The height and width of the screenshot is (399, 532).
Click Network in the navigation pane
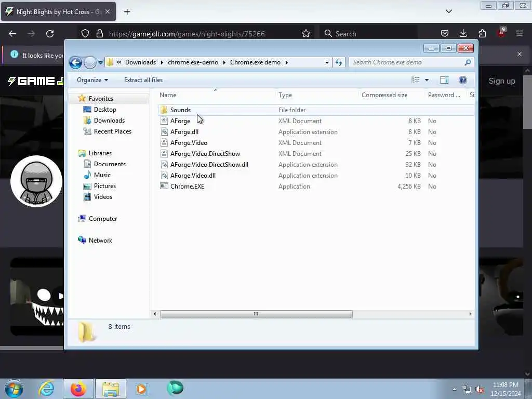pos(100,240)
